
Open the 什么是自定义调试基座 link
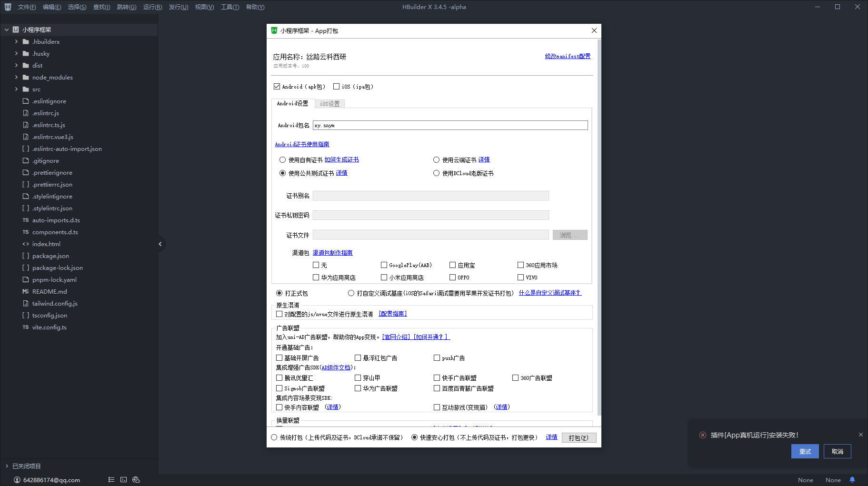click(550, 293)
